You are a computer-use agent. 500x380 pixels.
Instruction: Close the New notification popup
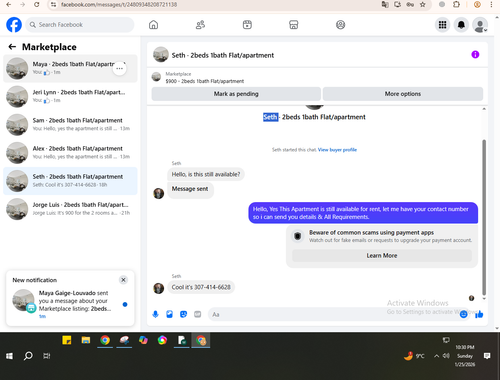(123, 280)
